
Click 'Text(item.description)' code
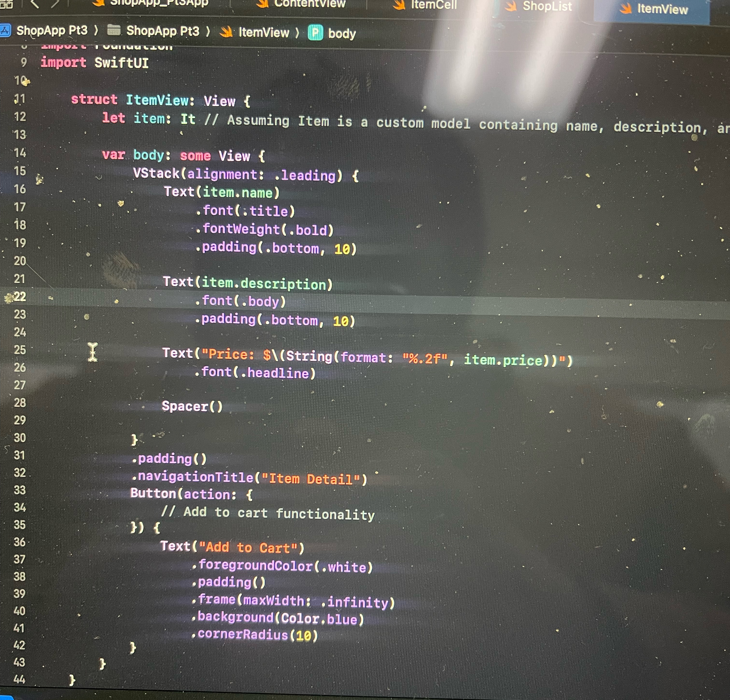pyautogui.click(x=248, y=283)
